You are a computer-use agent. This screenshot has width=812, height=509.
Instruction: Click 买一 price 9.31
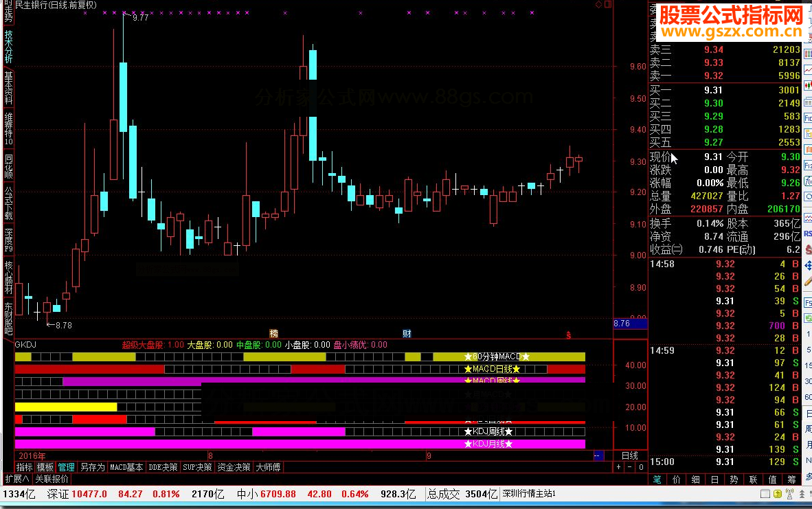(714, 90)
